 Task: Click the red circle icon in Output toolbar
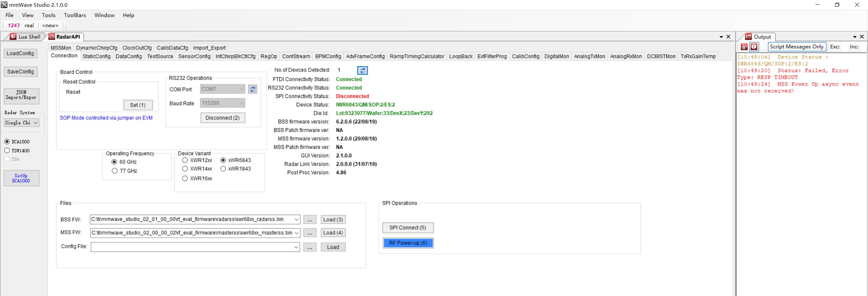754,47
